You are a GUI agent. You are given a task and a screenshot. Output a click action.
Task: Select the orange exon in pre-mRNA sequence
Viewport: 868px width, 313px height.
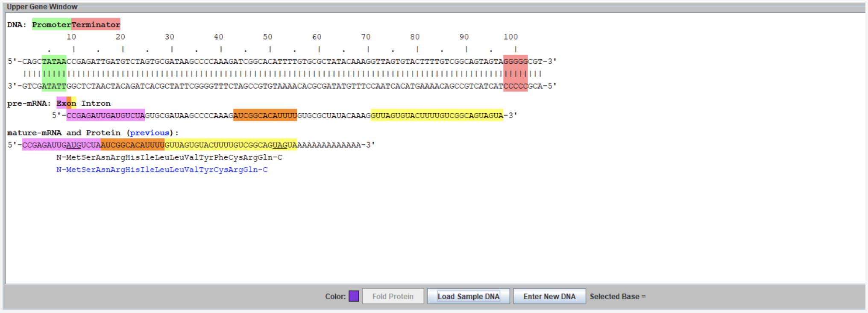coord(265,115)
